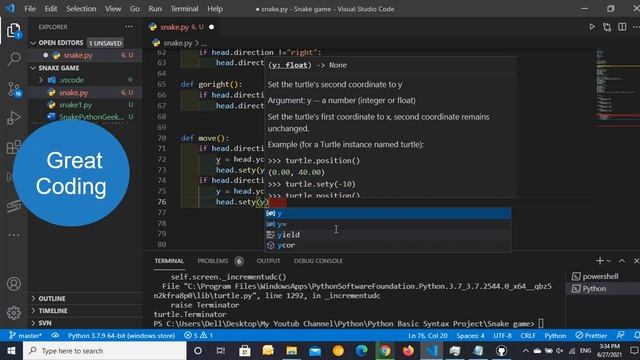Expand the .vscode folder
640x360 pixels.
[x=71, y=80]
